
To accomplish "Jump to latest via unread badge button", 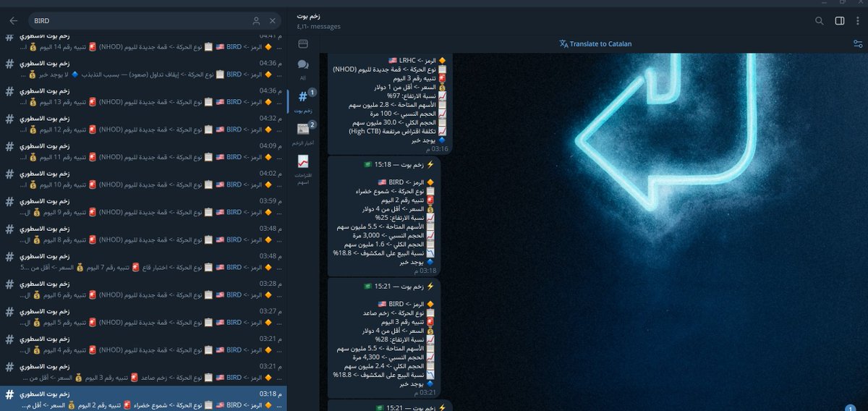I will 851,407.
